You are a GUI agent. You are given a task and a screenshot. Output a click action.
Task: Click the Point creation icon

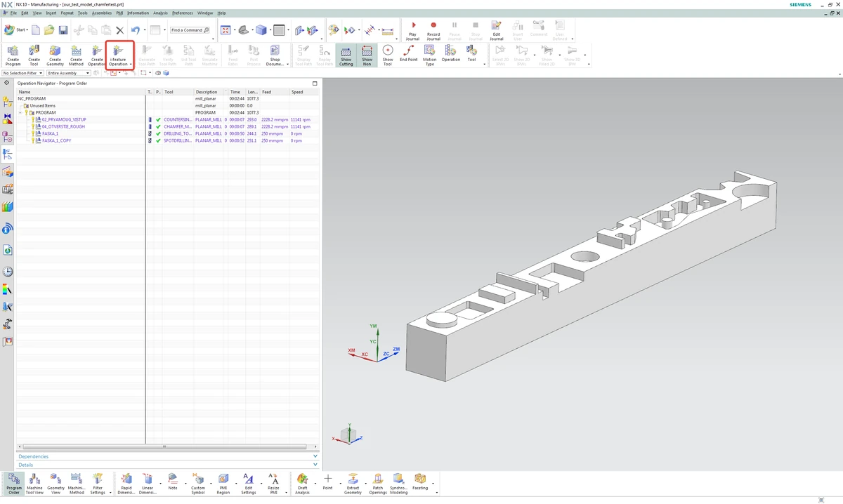click(327, 482)
